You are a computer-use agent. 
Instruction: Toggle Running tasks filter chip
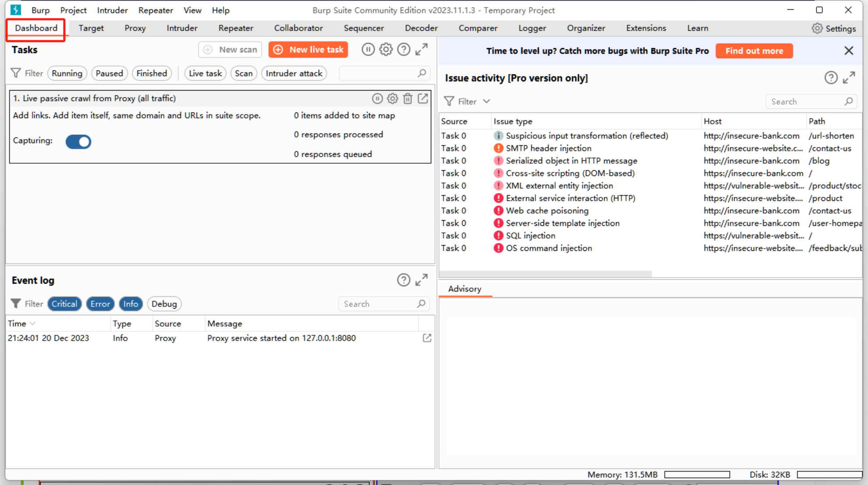(67, 73)
